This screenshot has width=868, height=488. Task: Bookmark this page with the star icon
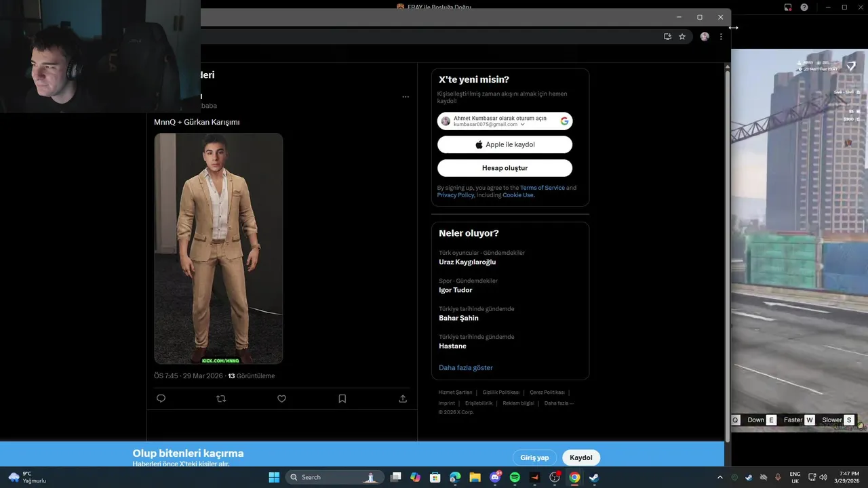(x=682, y=37)
